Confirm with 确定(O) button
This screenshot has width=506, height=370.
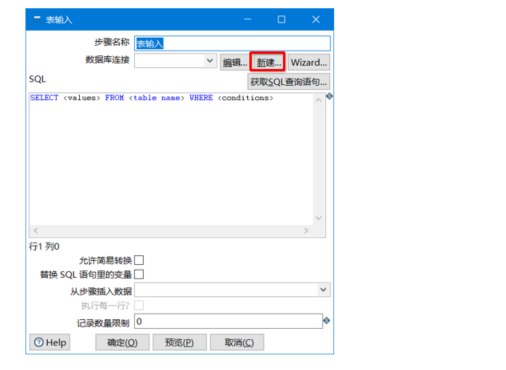122,342
